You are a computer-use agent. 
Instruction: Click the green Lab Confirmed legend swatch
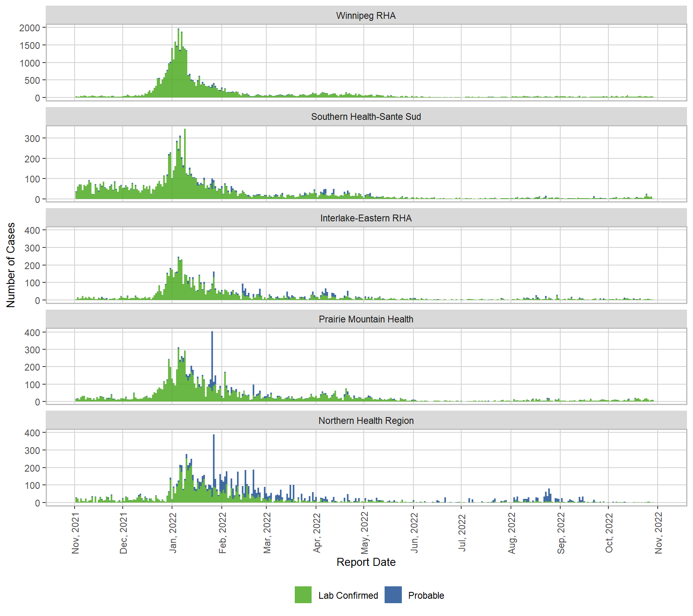[303, 595]
